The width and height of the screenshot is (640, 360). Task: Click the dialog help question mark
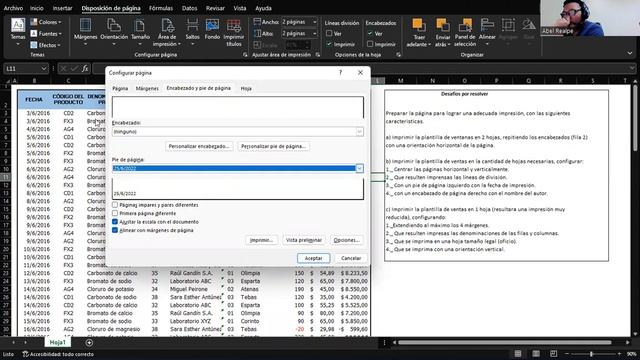pyautogui.click(x=340, y=73)
